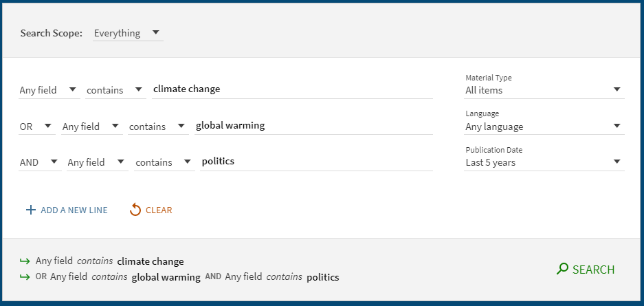
Task: Click the climate change search field
Action: tap(292, 89)
